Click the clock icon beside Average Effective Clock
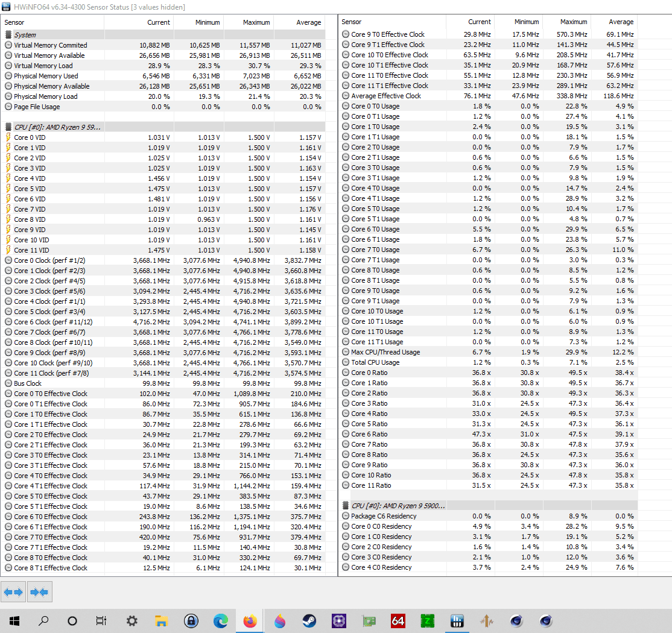This screenshot has width=672, height=633. click(x=346, y=96)
